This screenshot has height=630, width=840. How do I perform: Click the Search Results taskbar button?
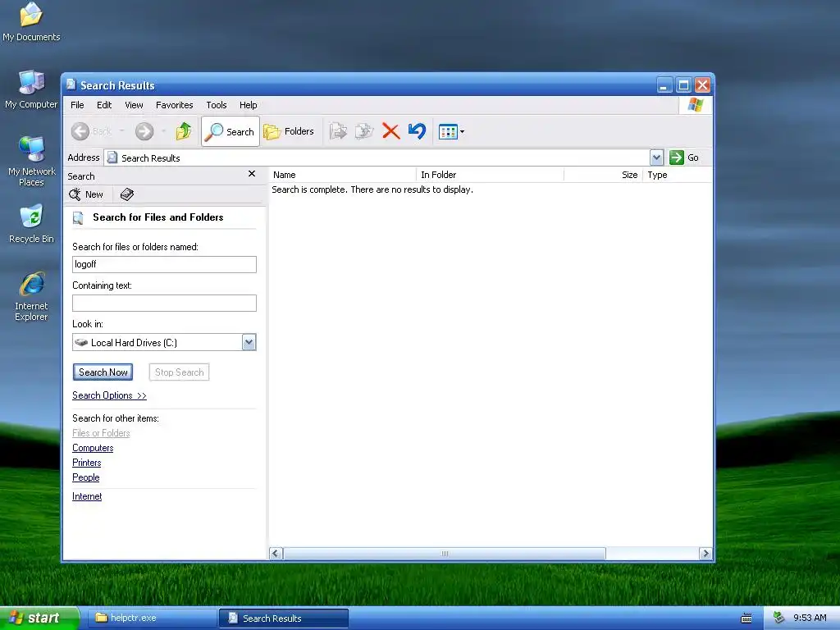pos(284,619)
